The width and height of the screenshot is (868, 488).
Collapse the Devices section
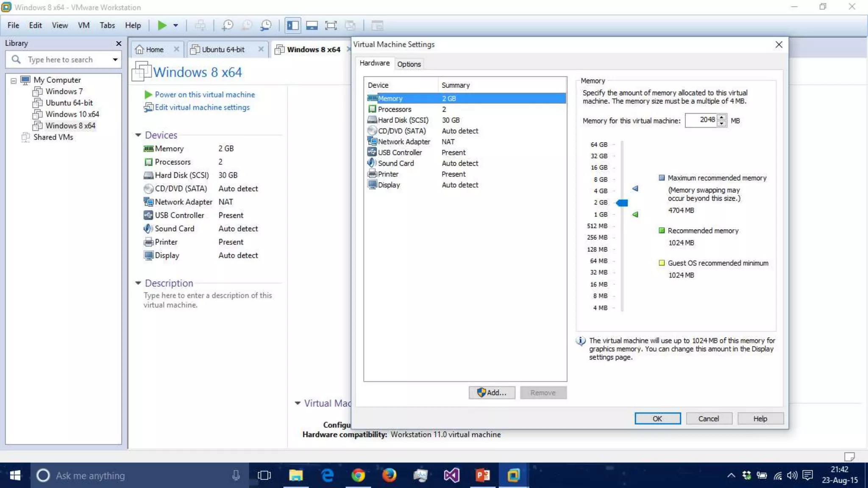click(x=138, y=135)
